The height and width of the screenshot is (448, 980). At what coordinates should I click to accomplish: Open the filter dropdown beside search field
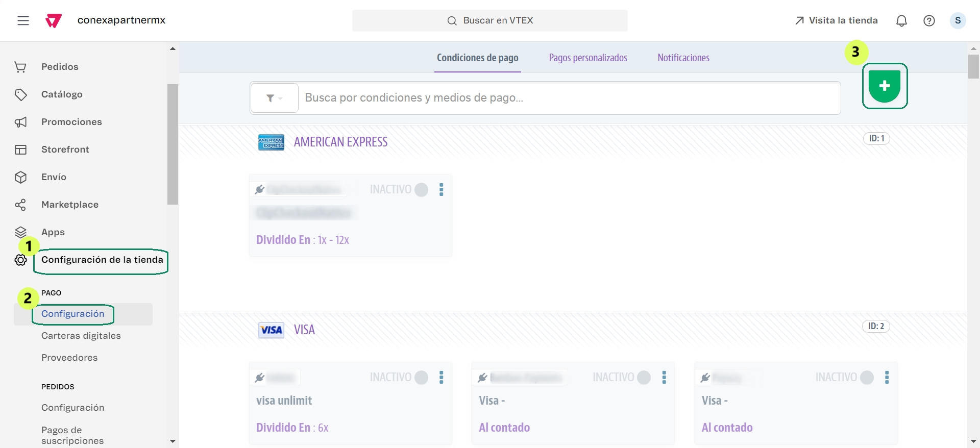[x=274, y=98]
